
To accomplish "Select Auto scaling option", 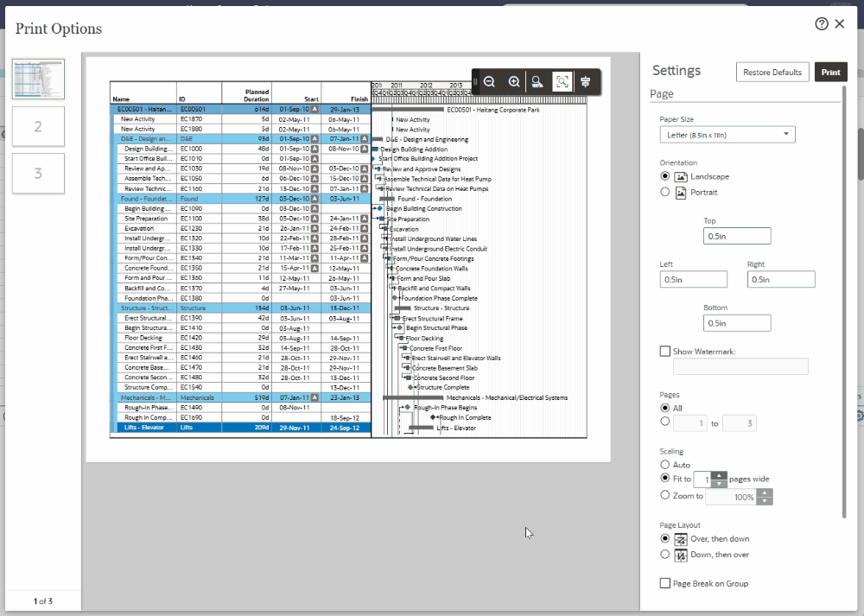I will tap(665, 465).
